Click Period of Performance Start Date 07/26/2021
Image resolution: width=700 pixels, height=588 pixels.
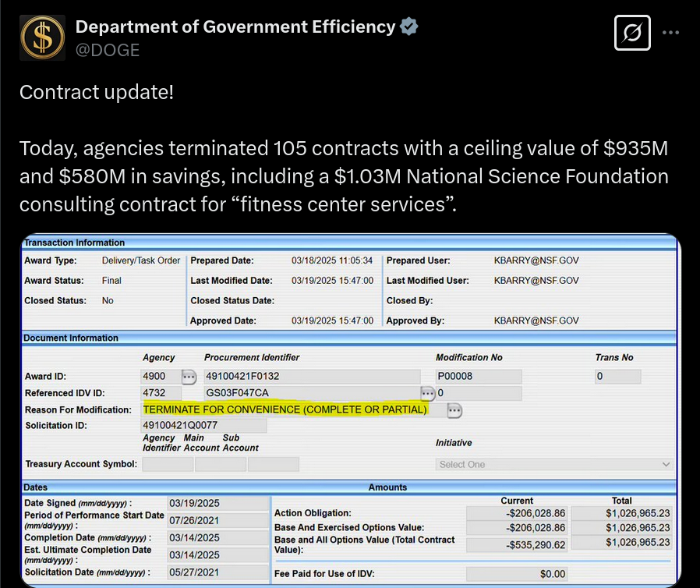pyautogui.click(x=218, y=521)
